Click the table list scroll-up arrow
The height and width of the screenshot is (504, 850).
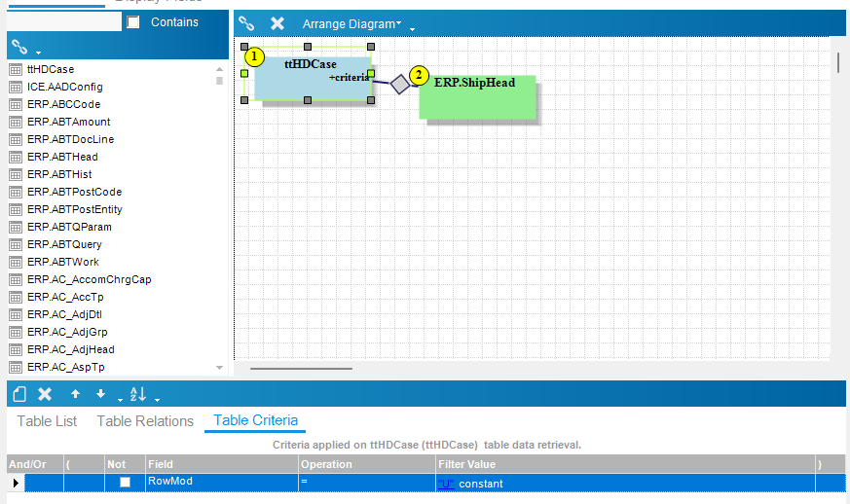(x=219, y=69)
